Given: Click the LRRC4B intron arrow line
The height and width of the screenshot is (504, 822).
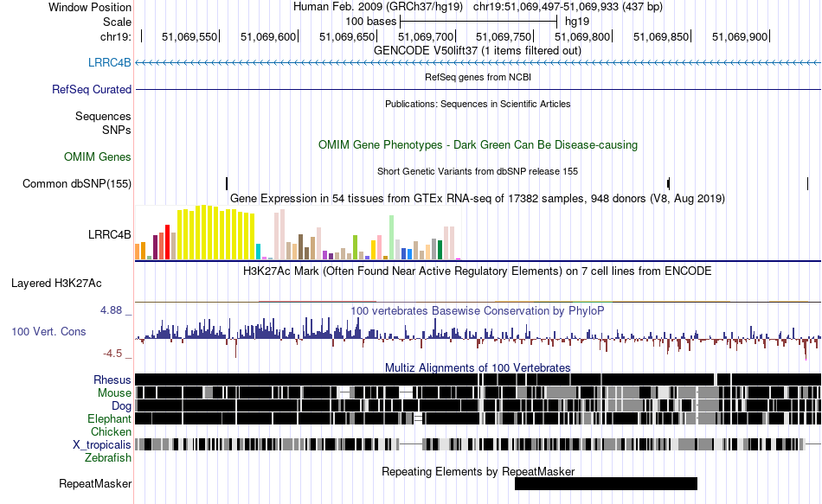Looking at the screenshot, I should (x=478, y=63).
